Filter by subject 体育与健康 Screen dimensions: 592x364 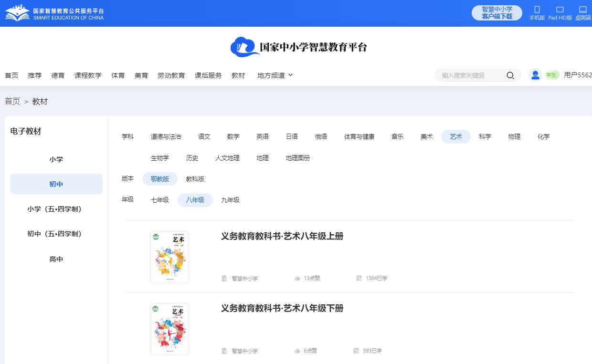359,136
